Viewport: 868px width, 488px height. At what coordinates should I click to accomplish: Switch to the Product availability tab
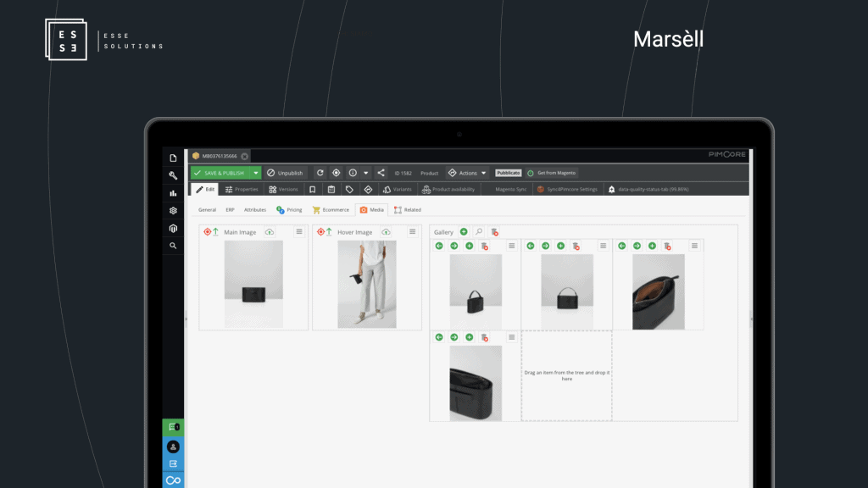pos(448,189)
